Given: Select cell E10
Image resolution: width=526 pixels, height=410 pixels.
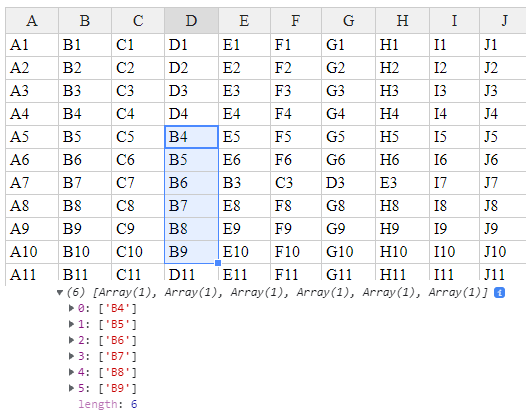Looking at the screenshot, I should point(244,252).
